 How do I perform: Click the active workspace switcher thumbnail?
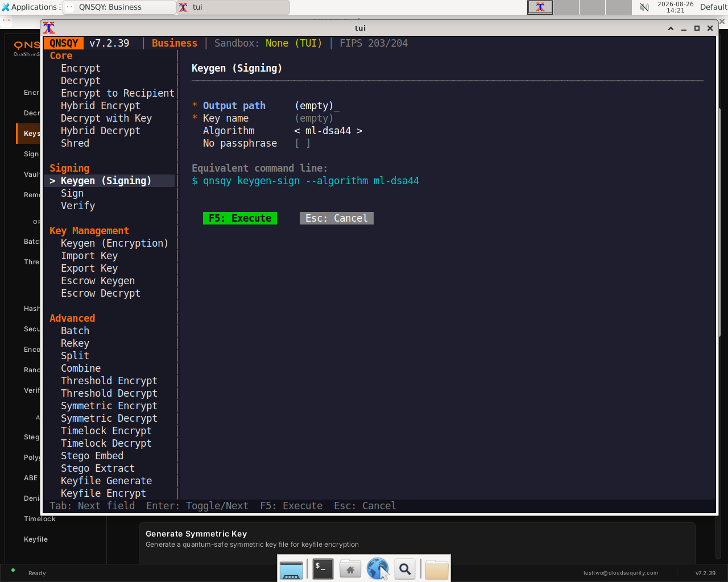coord(540,7)
